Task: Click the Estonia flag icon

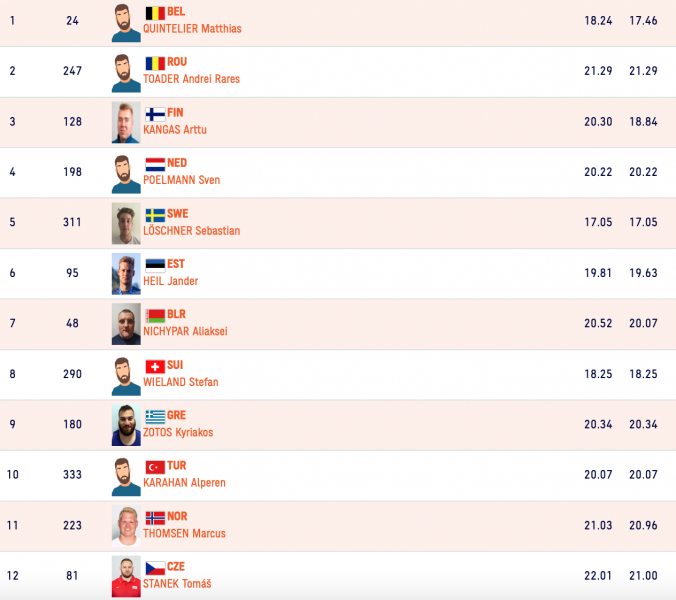Action: point(155,265)
